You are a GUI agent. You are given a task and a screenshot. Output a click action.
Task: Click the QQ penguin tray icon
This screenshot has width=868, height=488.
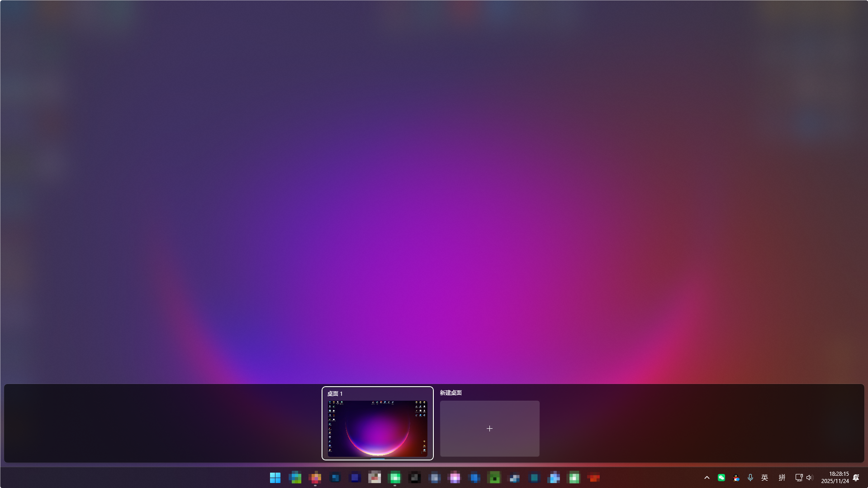coord(736,477)
